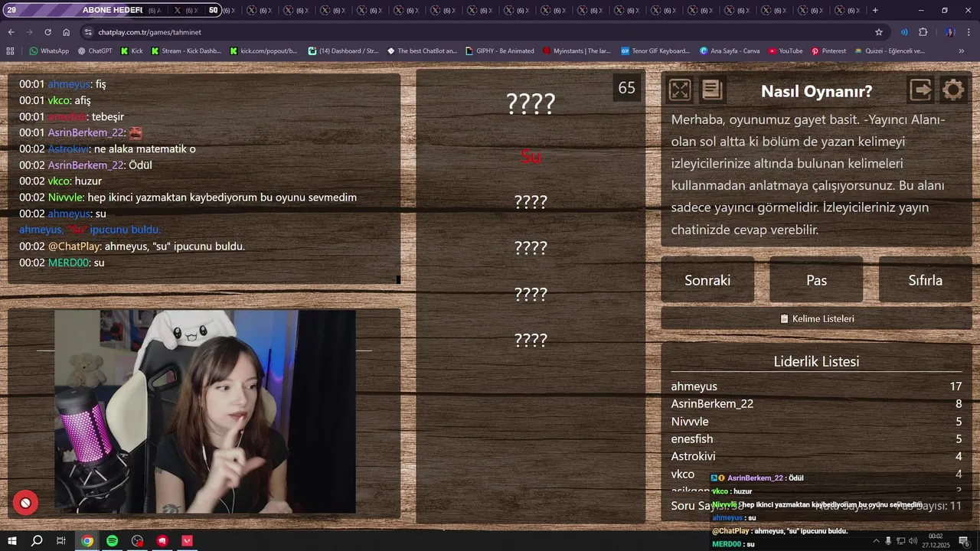This screenshot has height=551, width=980.
Task: Open Task View on the taskbar
Action: pos(61,541)
